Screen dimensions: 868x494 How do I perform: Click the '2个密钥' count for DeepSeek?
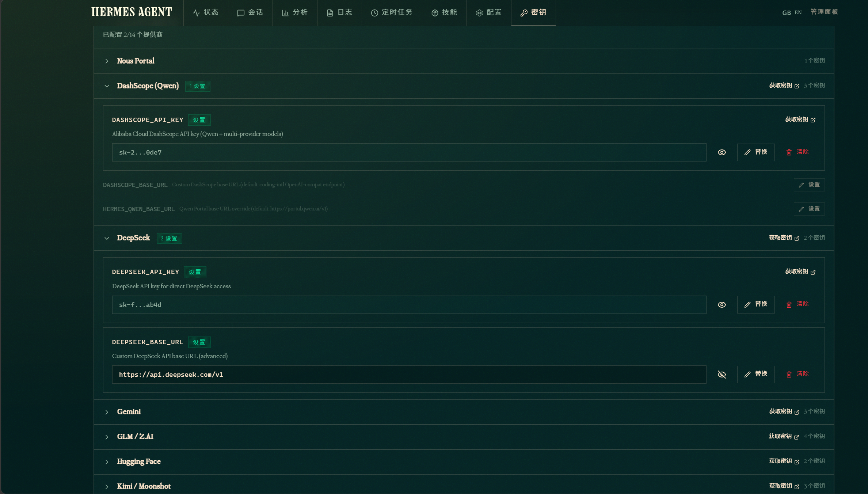(814, 238)
